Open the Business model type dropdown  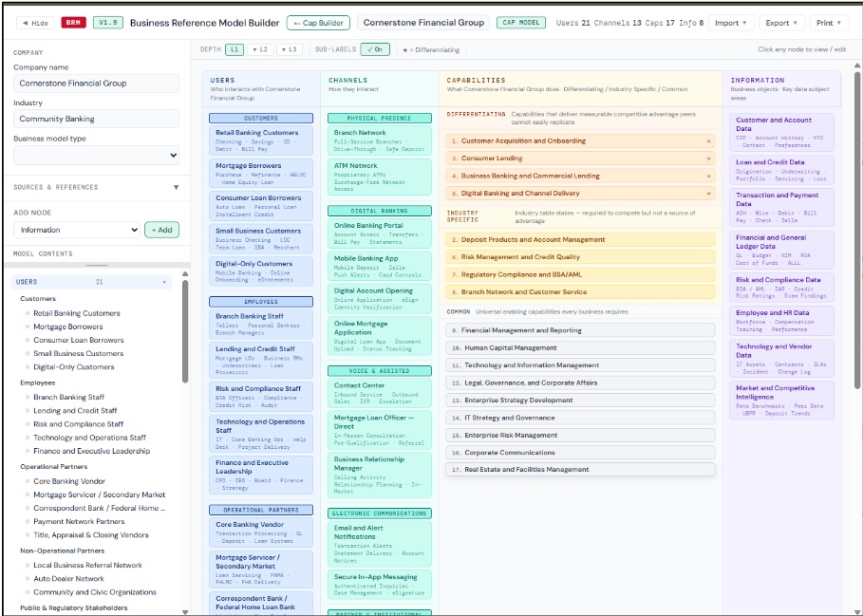[x=96, y=155]
